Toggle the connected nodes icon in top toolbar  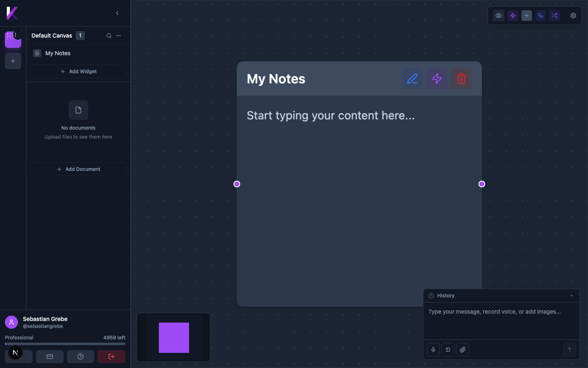[541, 16]
